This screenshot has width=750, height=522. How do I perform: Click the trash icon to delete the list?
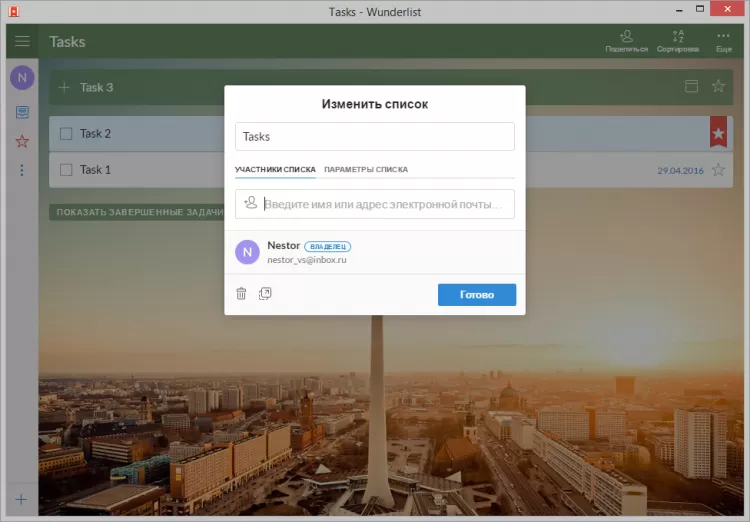click(241, 293)
